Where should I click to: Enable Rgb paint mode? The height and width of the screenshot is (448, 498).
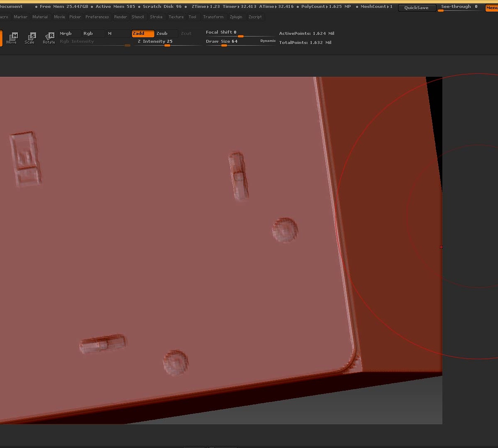92,34
